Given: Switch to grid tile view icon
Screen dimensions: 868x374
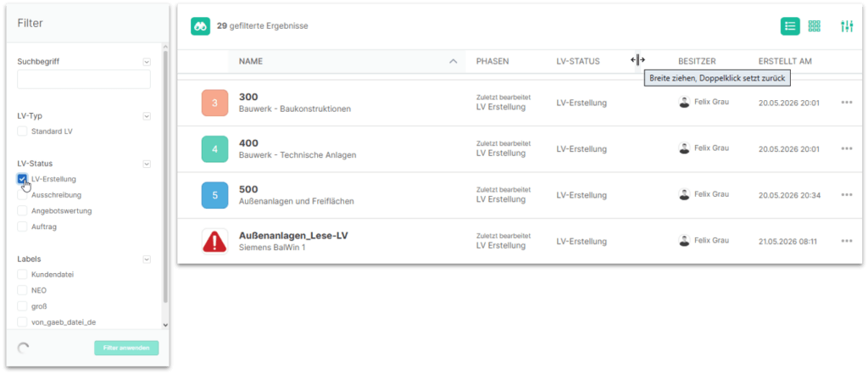Looking at the screenshot, I should tap(815, 26).
